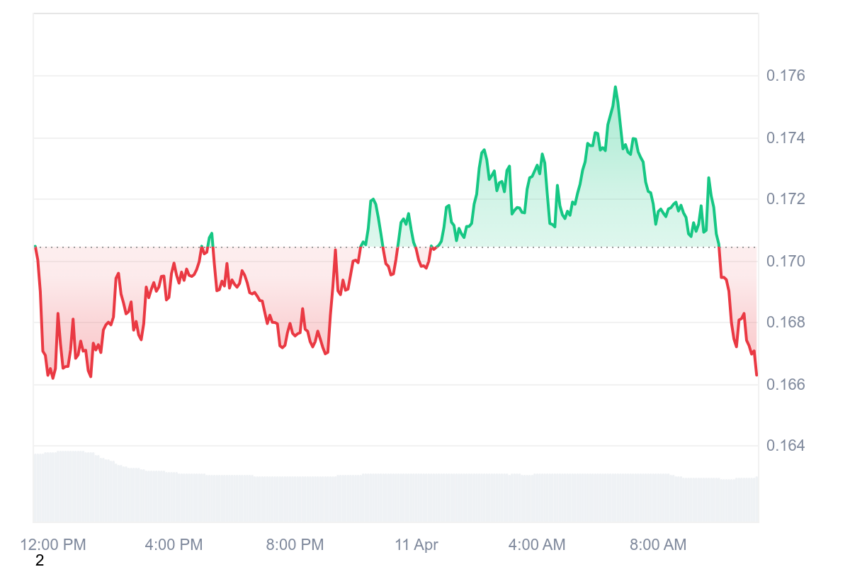Viewport: 850px width, 567px height.
Task: Select the 12:00 PM time label
Action: pos(53,545)
